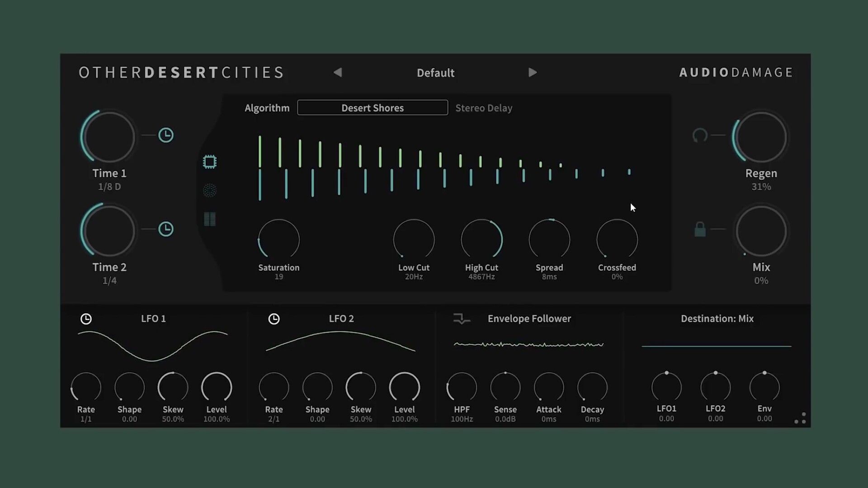Click the Sense value 0.0dB
This screenshot has height=488, width=868.
(505, 419)
